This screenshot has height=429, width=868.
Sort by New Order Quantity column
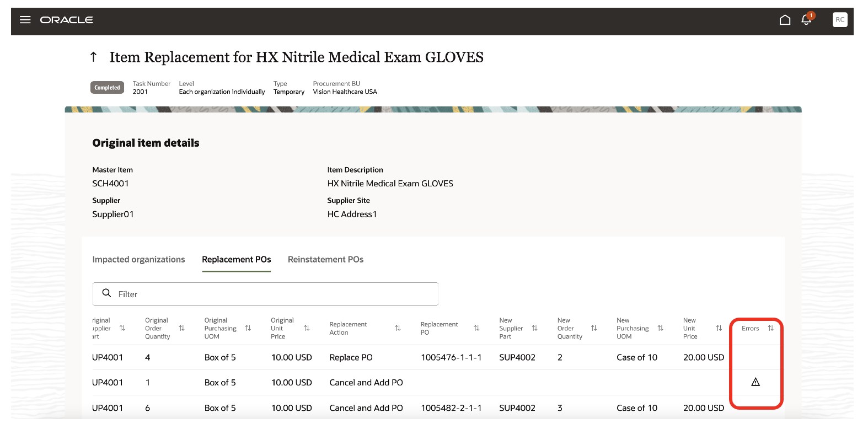pos(594,328)
